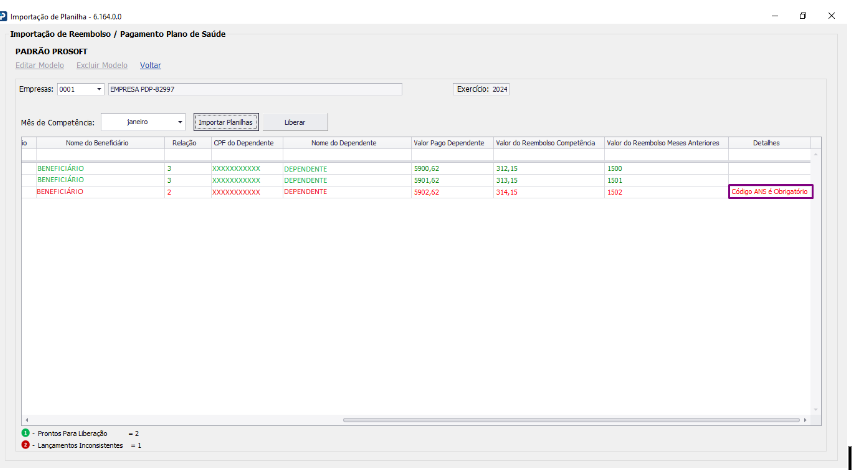The width and height of the screenshot is (853, 470).
Task: Click the company name field IMPRESA PDP-82997
Action: (254, 89)
